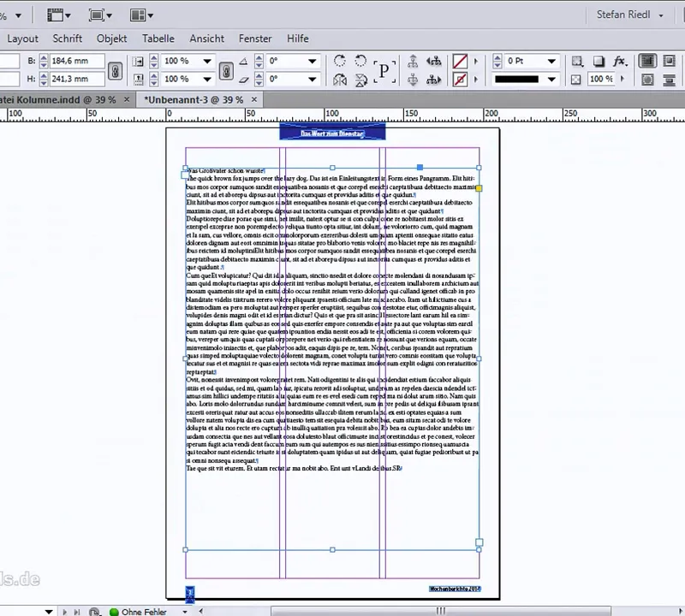Click the opacity checkerboard icon
Screen dimensions: 685x616
coord(575,80)
